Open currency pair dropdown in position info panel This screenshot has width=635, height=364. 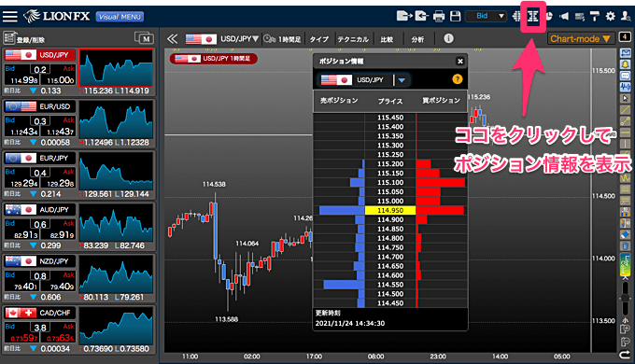click(402, 80)
